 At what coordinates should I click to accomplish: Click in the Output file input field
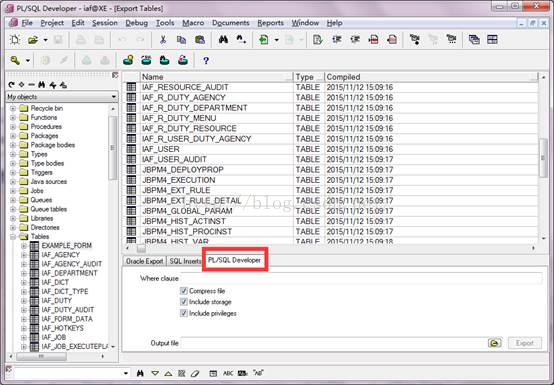coord(334,343)
